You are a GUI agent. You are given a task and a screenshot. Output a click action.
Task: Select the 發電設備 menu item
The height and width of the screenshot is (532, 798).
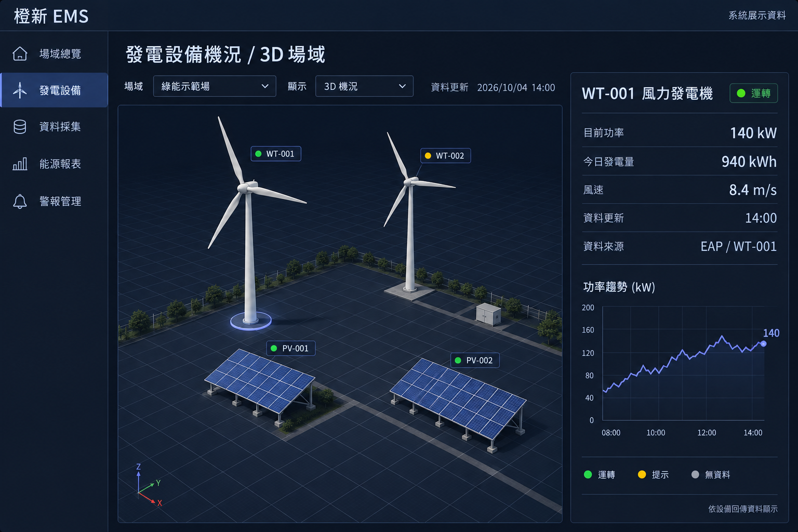54,90
